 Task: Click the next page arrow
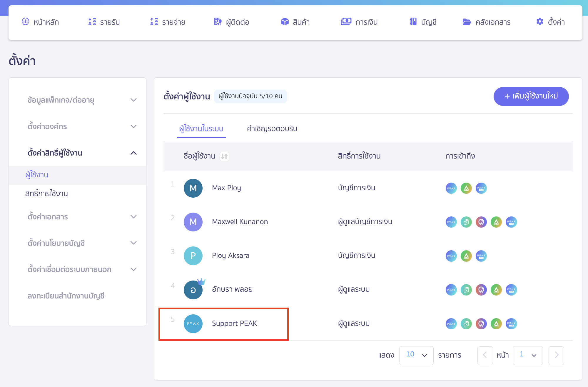pos(556,355)
